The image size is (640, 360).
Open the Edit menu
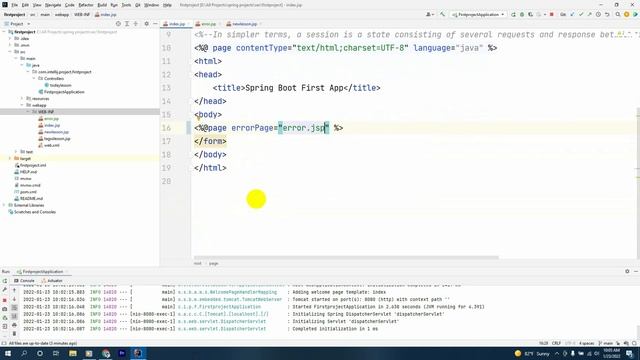25,5
